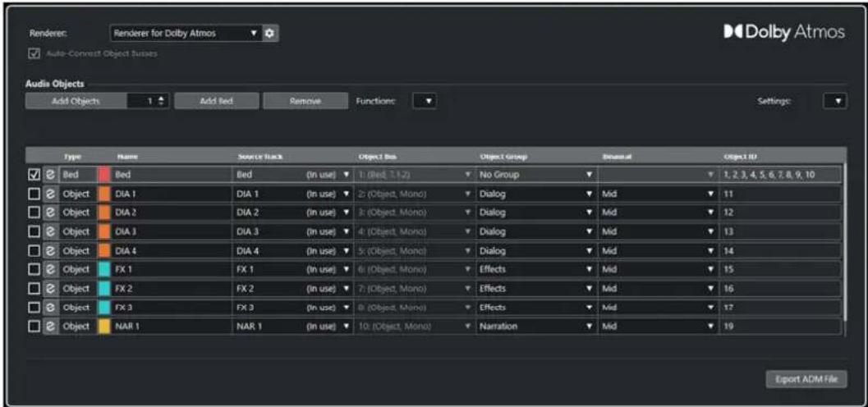Viewport: 868px width, 407px height.
Task: Click the cyan color swatch of FX 1
Action: tap(103, 269)
